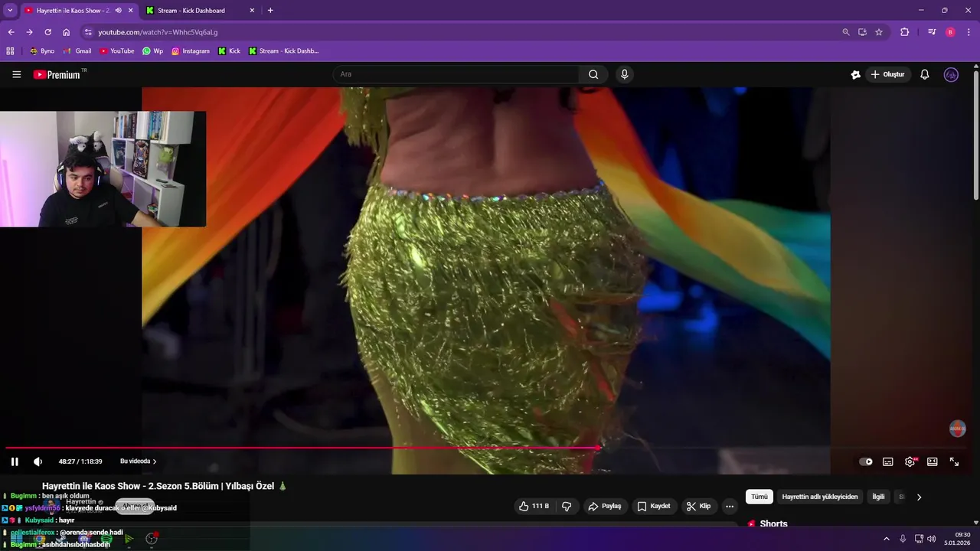Go forward in browser history
The height and width of the screenshot is (551, 980).
[x=29, y=32]
